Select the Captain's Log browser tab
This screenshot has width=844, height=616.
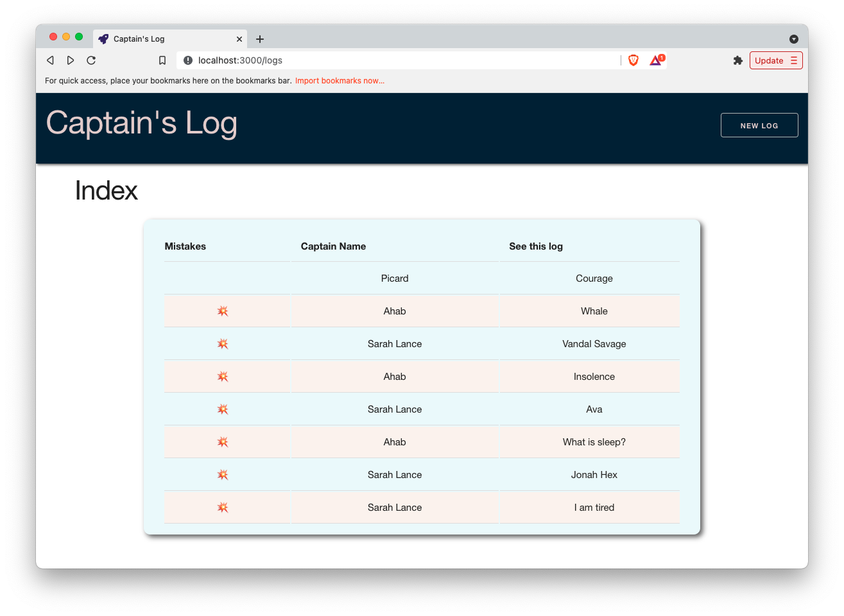pyautogui.click(x=170, y=39)
